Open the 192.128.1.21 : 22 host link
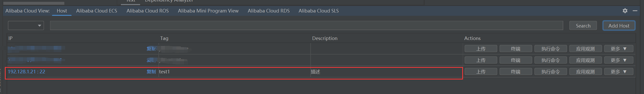The image size is (644, 94). [x=27, y=72]
